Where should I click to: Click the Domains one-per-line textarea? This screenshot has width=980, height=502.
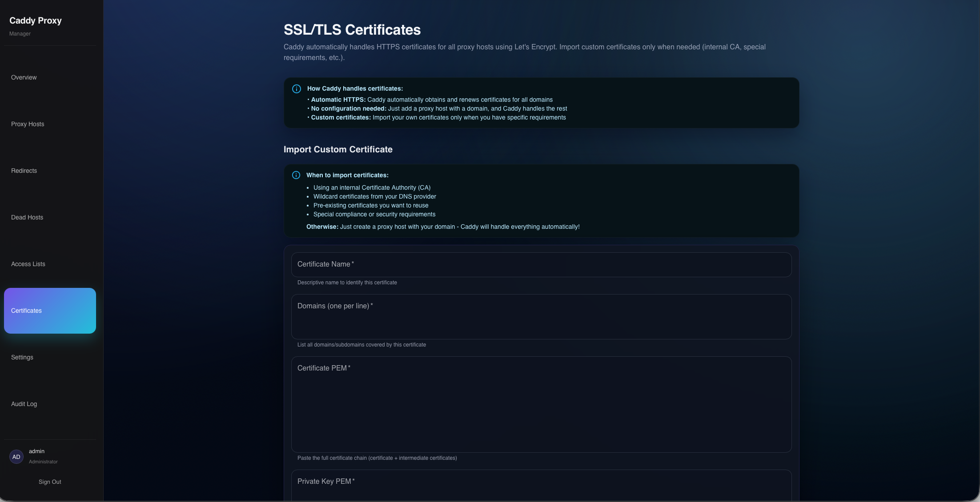[x=541, y=316]
